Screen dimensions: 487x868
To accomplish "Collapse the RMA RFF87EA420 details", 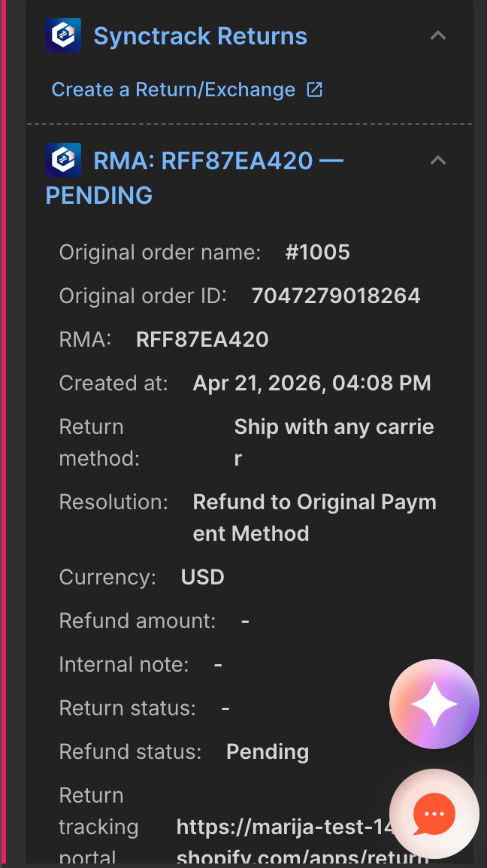I will [437, 160].
